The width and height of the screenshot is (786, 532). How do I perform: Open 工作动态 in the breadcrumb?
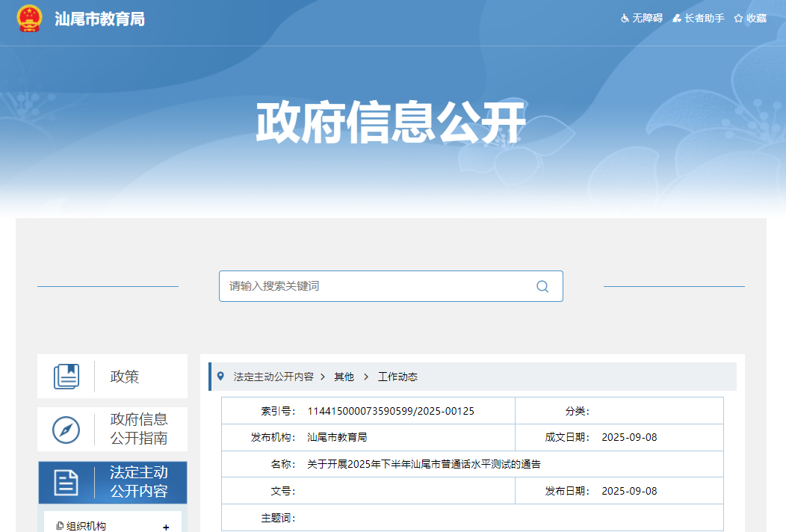pos(397,377)
